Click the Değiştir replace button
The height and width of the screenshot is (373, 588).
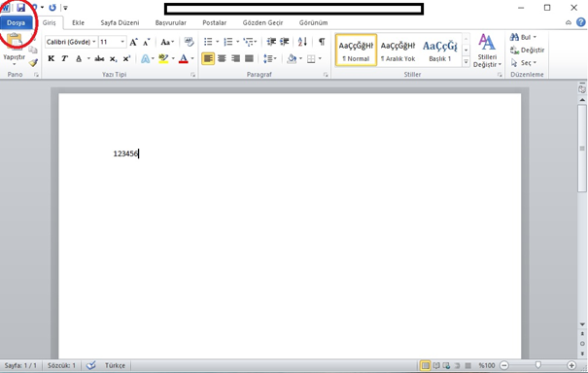[527, 50]
